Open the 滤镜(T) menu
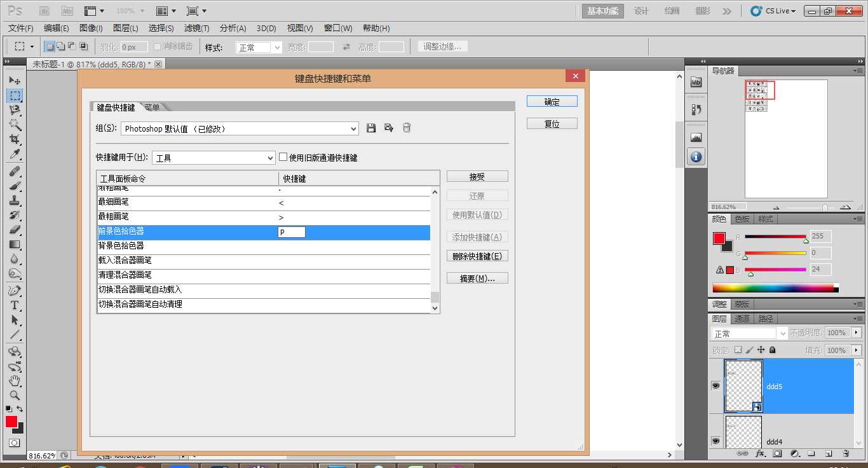The height and width of the screenshot is (468, 868). [x=197, y=28]
